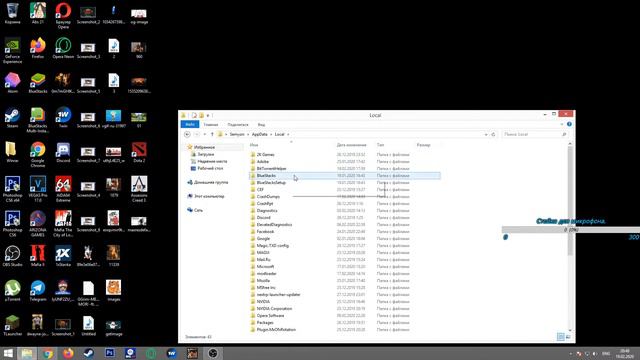
Task: Open recent locations dropdown near navigation arrows
Action: coord(204,134)
